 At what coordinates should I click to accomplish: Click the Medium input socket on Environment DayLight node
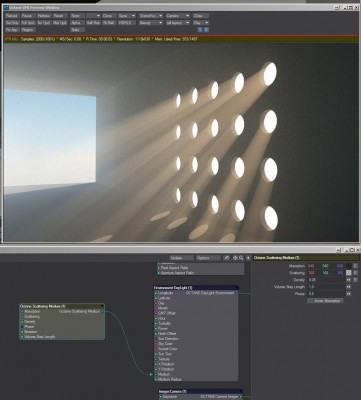click(156, 374)
